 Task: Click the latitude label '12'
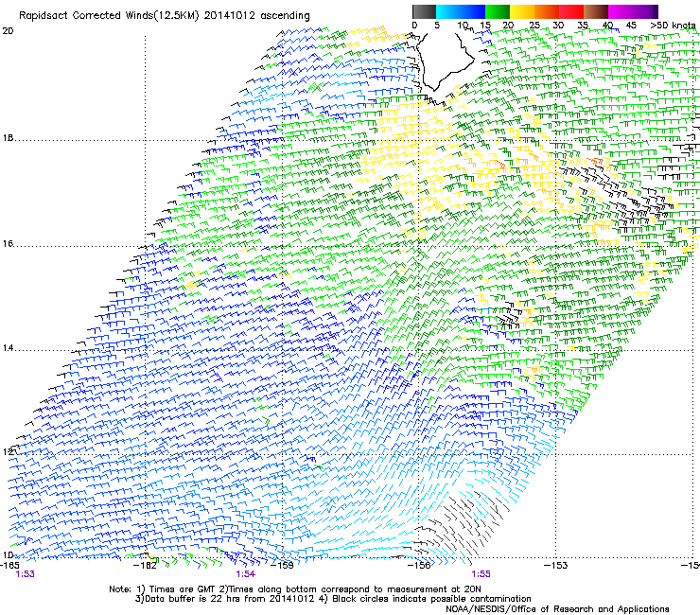point(8,452)
